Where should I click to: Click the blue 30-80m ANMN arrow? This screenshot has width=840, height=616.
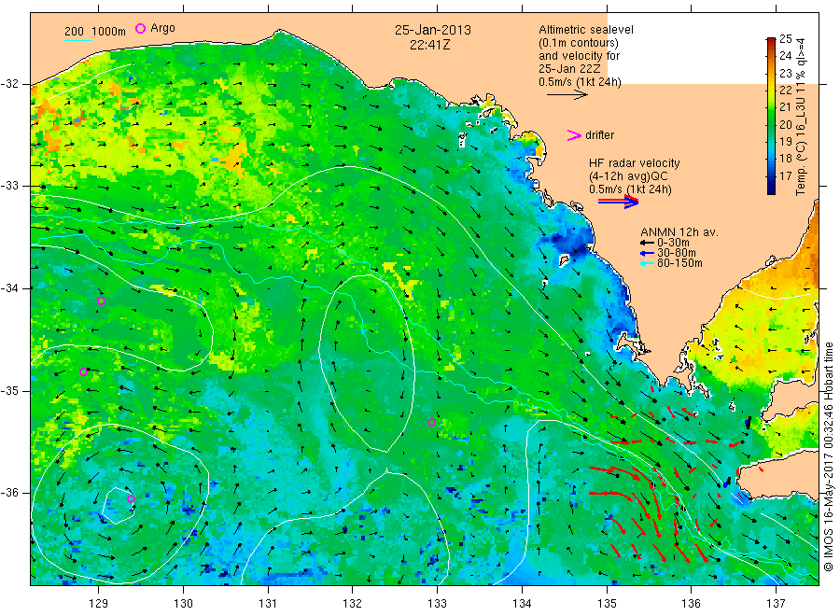click(647, 253)
